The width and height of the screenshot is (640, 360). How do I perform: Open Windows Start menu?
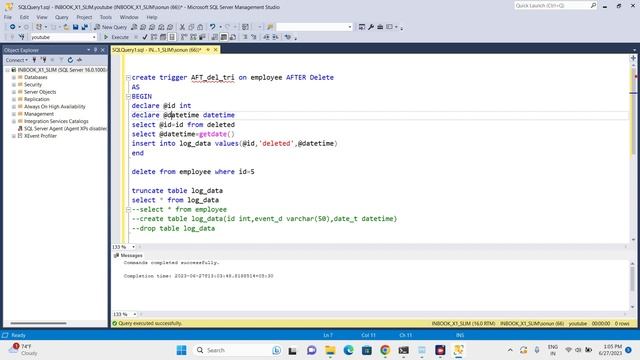pyautogui.click(x=182, y=350)
